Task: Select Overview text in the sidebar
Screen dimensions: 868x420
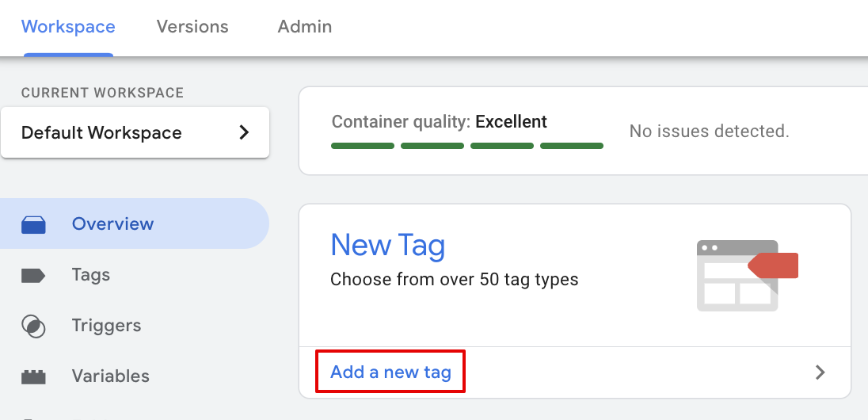Action: click(112, 224)
